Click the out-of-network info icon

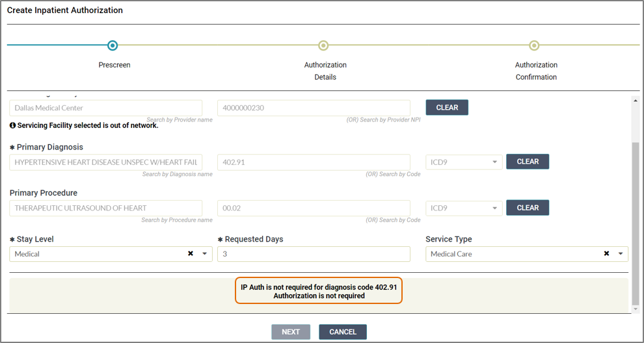coord(12,125)
